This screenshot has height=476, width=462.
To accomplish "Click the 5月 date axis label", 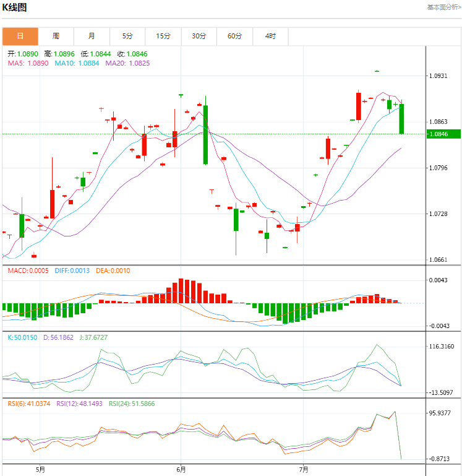I will point(40,470).
